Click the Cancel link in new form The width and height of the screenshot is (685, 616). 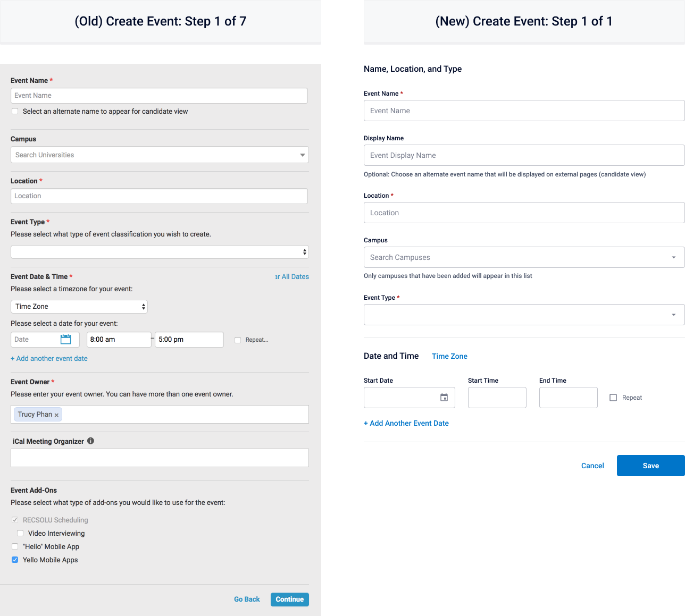tap(592, 466)
